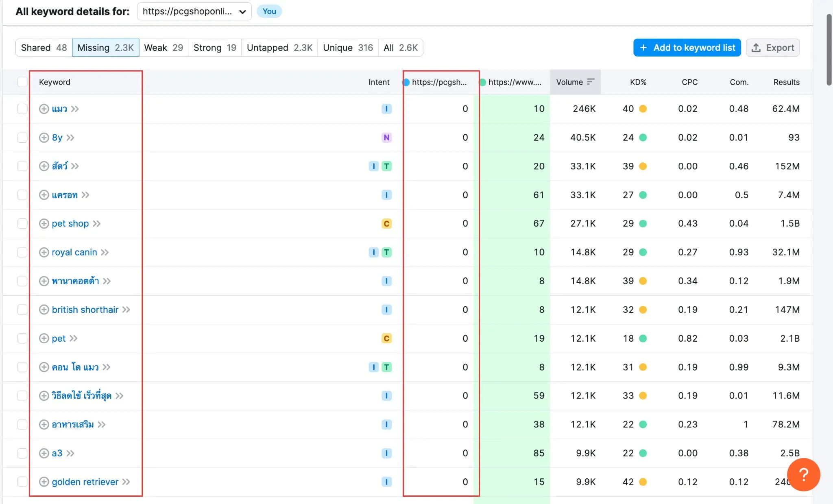Click the 'You' label badge
The image size is (833, 504).
[x=269, y=11]
